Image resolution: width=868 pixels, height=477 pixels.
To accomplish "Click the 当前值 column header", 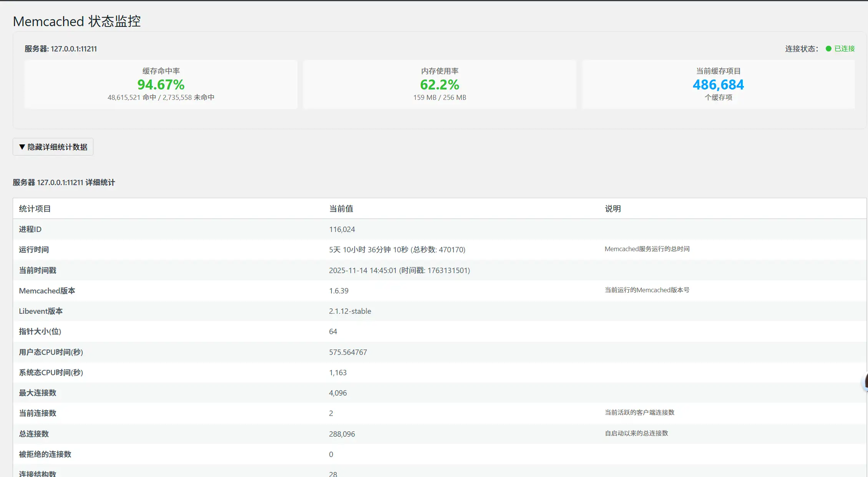I will pos(341,209).
